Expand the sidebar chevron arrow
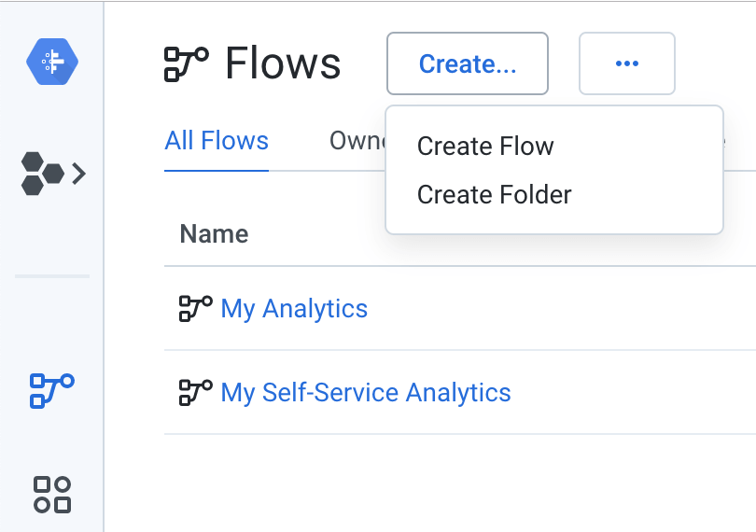756x532 pixels. (79, 174)
